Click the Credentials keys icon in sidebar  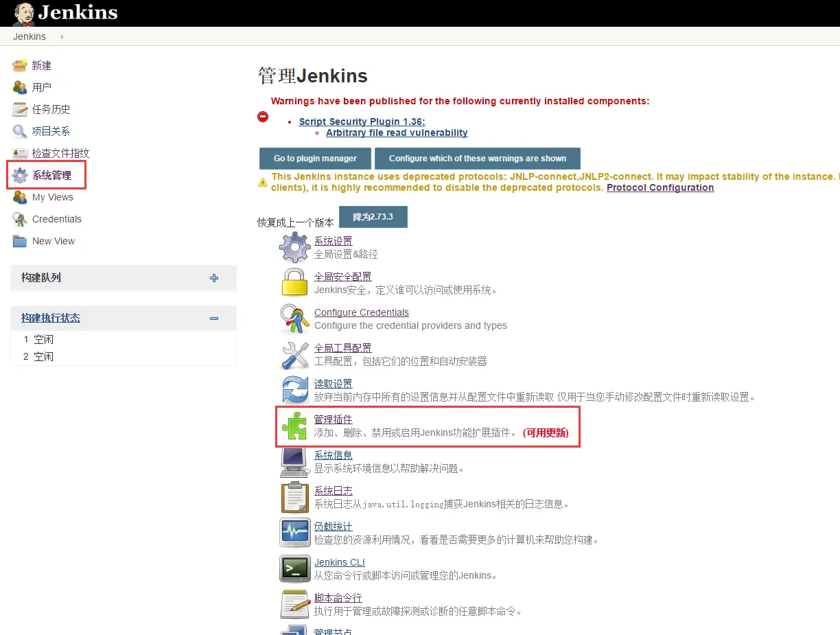point(20,219)
